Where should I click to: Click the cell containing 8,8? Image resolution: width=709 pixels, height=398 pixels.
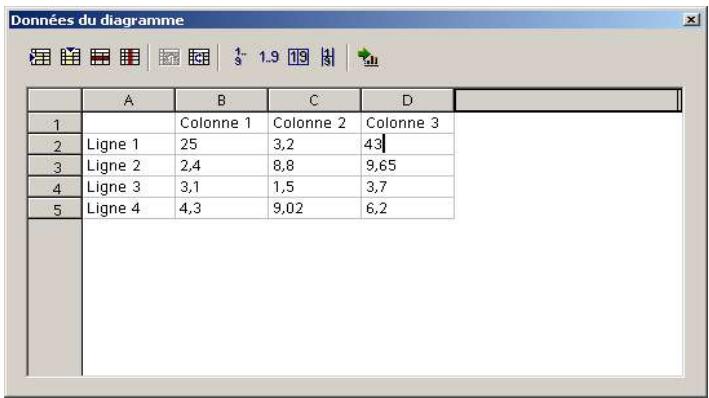[314, 166]
